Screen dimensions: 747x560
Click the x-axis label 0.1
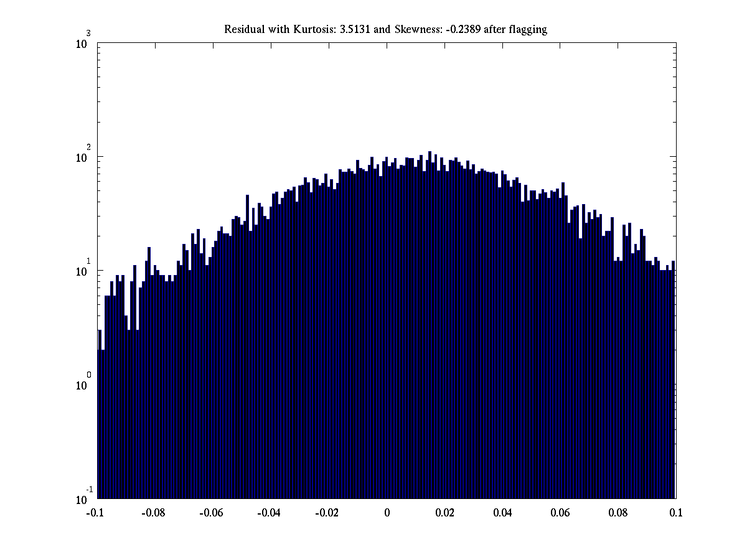[x=677, y=513]
